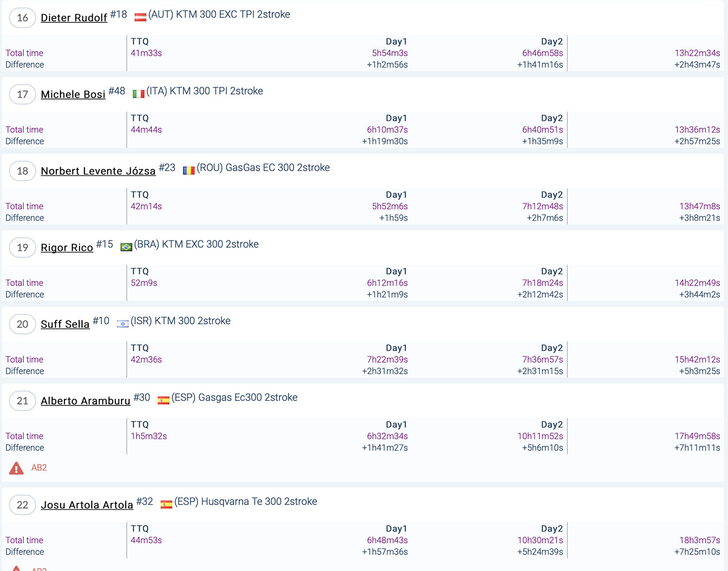Open Michele Bosi rider profile link
The height and width of the screenshot is (571, 728).
click(73, 95)
